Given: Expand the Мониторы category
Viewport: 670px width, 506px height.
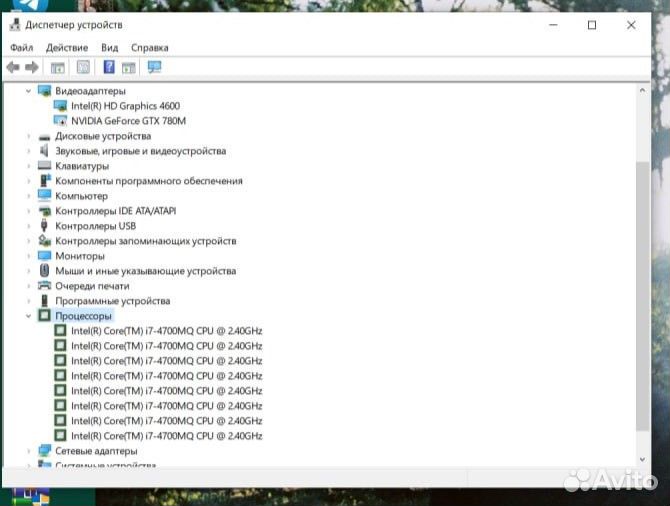Looking at the screenshot, I should click(29, 256).
